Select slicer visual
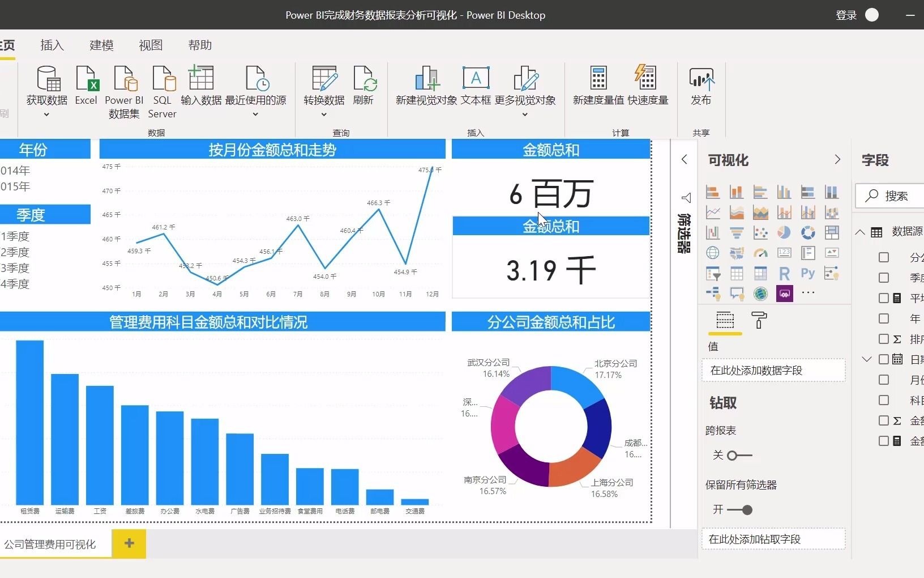Viewport: 924px width, 578px height. tap(713, 274)
